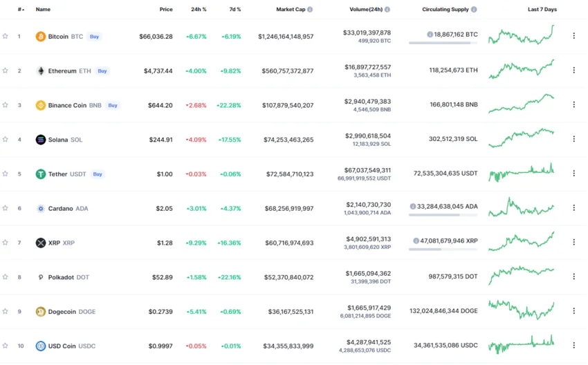Open the three-dot menu for Ethereum
Viewport: 588px width, 365px height.
(573, 71)
